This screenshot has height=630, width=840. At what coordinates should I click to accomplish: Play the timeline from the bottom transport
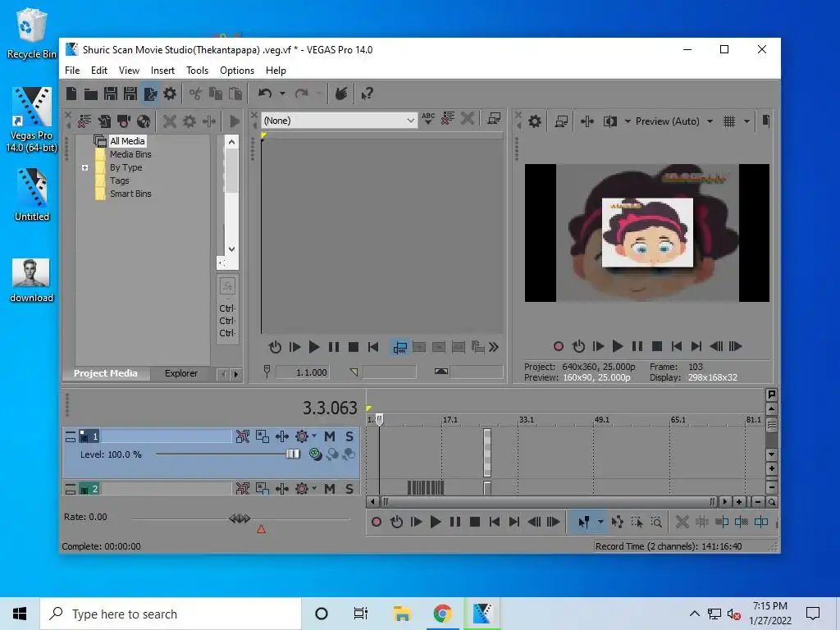point(436,522)
